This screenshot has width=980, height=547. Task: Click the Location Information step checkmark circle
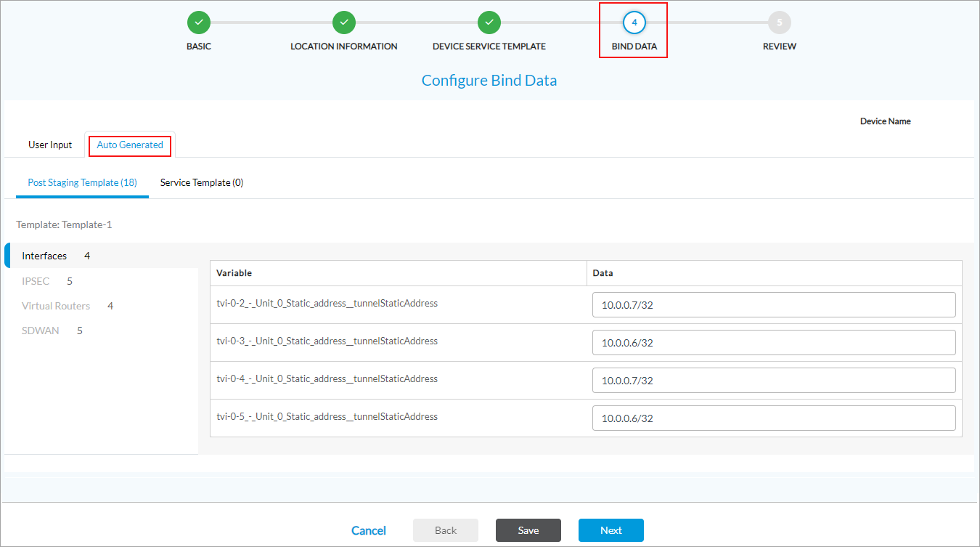[x=344, y=23]
